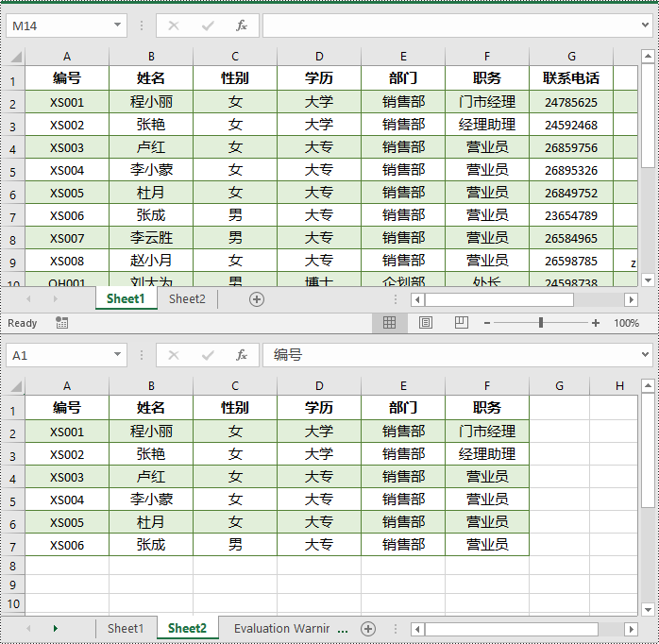Click 联系电话 header cell in upper sheet
Image resolution: width=659 pixels, height=644 pixels.
[571, 78]
